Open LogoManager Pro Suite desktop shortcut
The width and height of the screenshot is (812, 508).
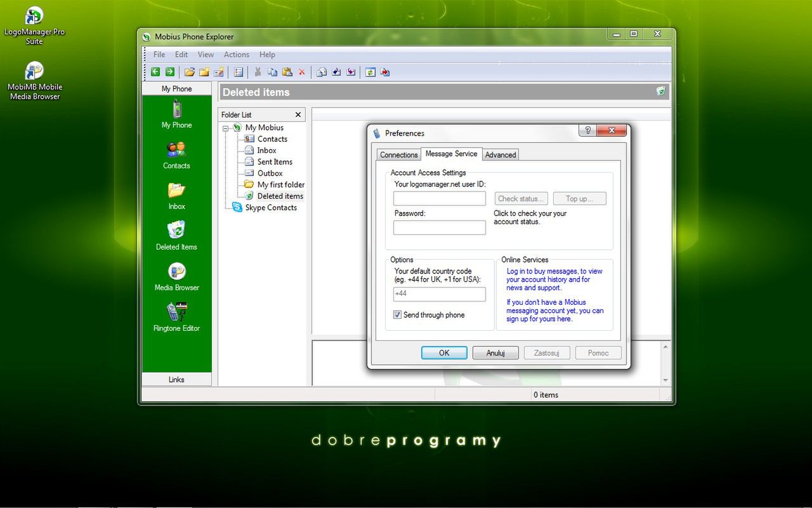click(x=34, y=25)
